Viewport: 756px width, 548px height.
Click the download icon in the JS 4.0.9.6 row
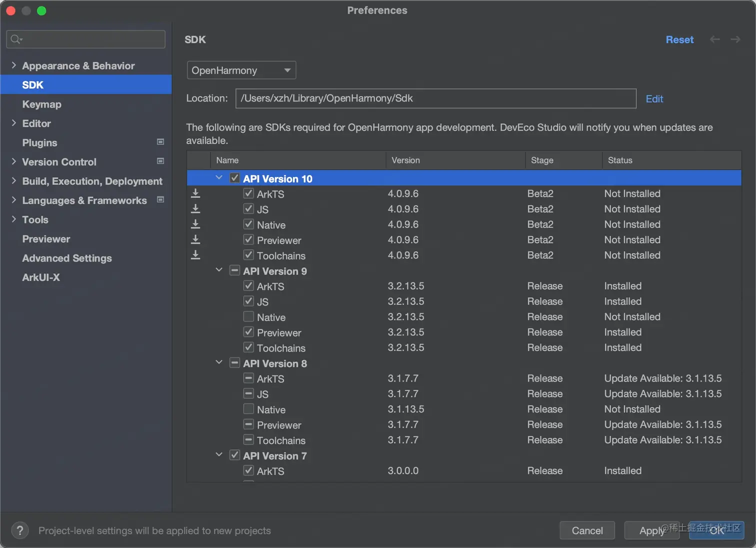(x=195, y=209)
